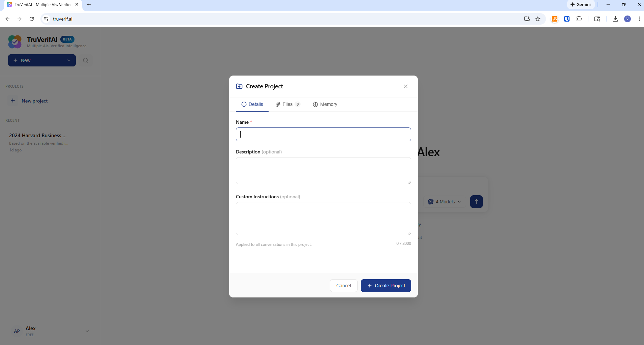Image resolution: width=644 pixels, height=345 pixels.
Task: Cancel the project creation
Action: coord(343,285)
